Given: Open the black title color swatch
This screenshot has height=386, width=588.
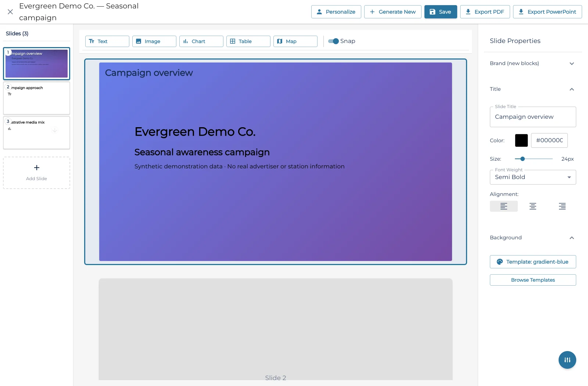Looking at the screenshot, I should [x=521, y=140].
